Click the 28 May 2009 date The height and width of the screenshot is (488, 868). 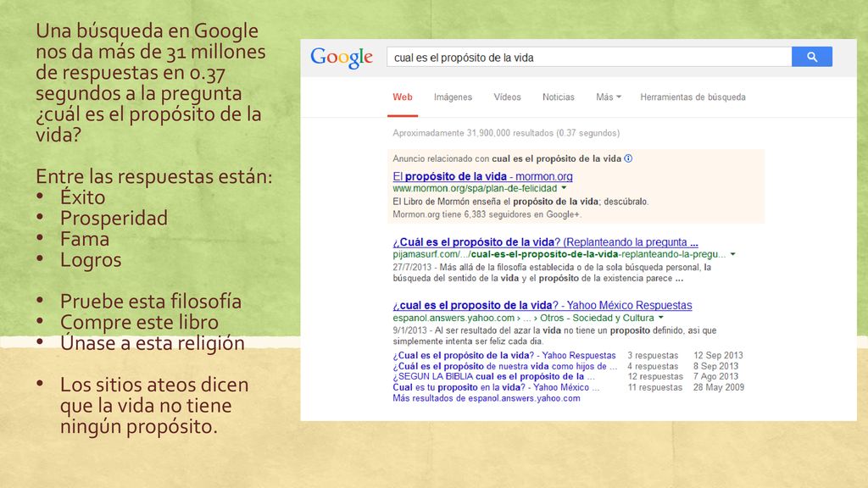click(x=719, y=387)
